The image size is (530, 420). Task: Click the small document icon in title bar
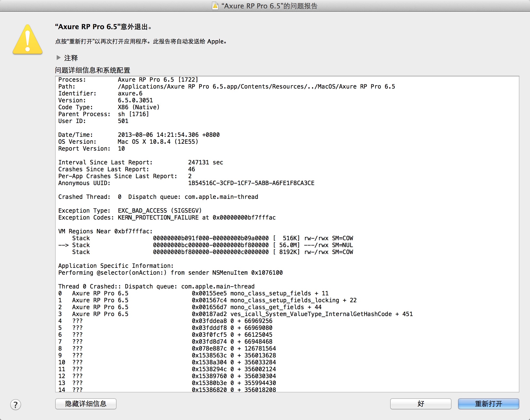(x=215, y=6)
